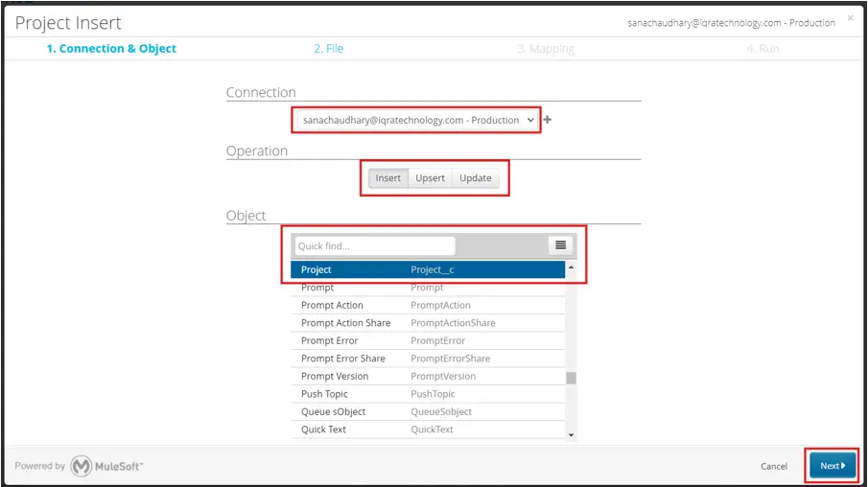The height and width of the screenshot is (487, 868).
Task: Select the Upsert operation
Action: tap(430, 178)
